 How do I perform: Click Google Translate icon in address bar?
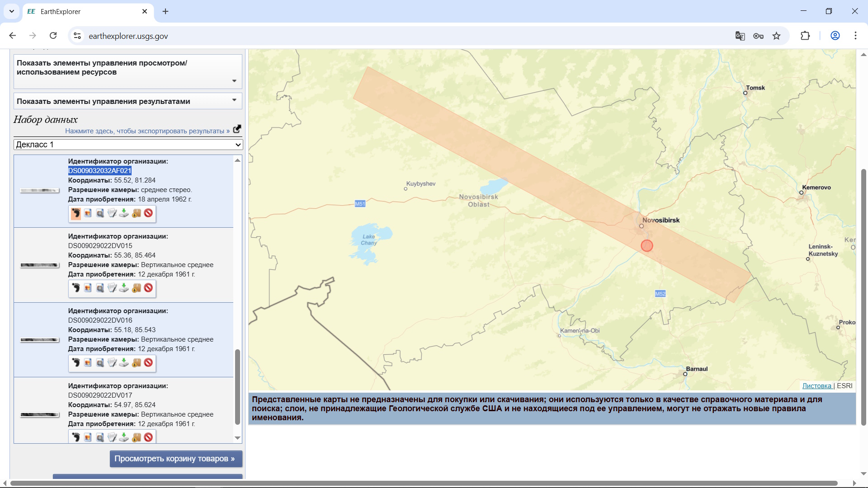740,36
